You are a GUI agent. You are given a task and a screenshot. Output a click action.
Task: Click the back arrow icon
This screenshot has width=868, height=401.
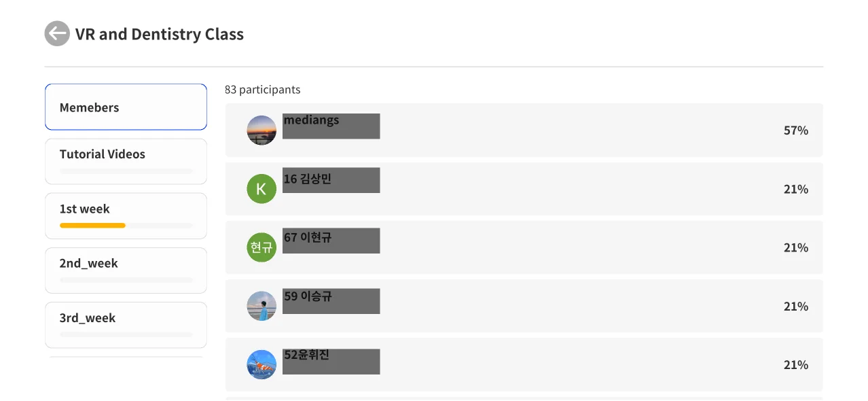coord(57,34)
